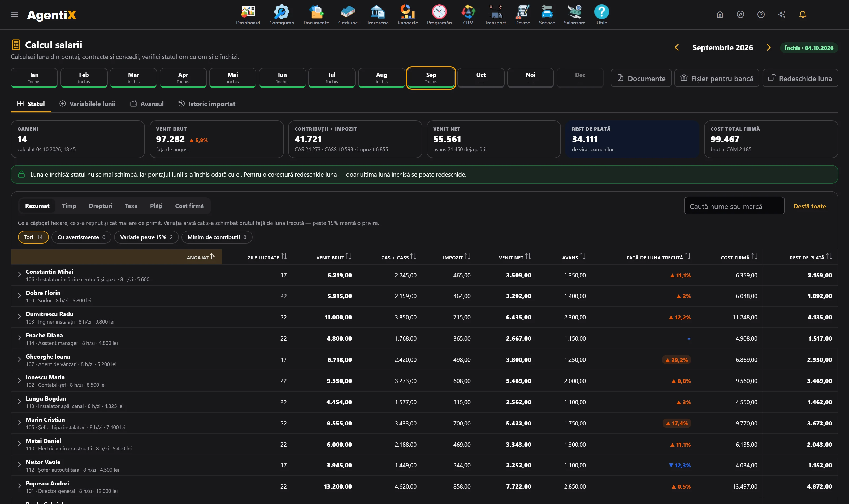Open the Programări clock icon

pos(439,15)
